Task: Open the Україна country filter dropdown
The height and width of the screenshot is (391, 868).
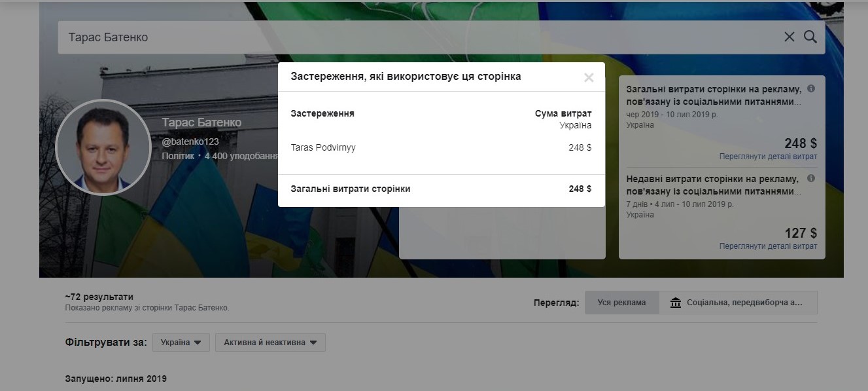Action: [x=181, y=343]
